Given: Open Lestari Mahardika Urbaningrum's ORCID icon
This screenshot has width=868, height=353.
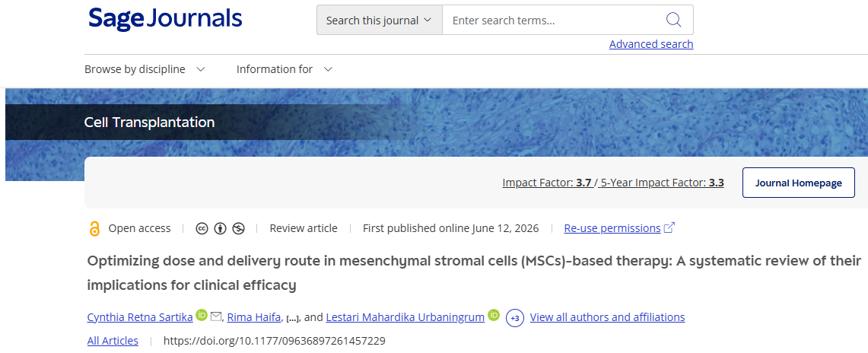Looking at the screenshot, I should point(493,316).
